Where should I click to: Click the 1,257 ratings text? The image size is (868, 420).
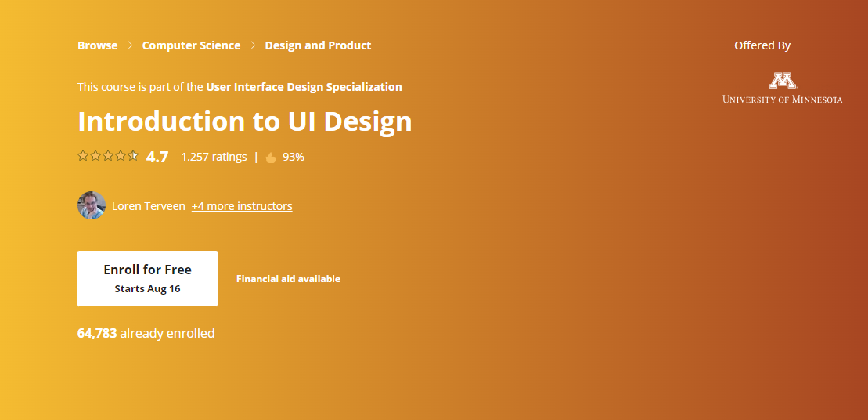click(x=214, y=157)
